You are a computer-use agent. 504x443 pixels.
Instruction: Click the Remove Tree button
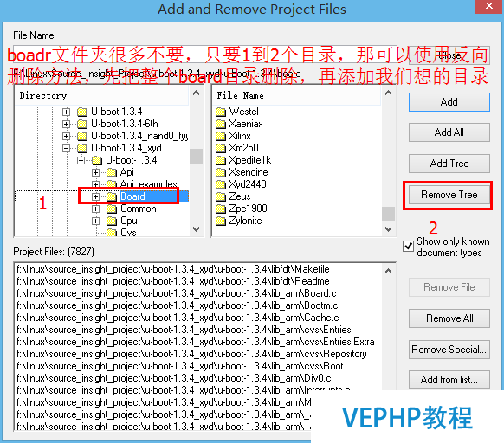coord(449,195)
